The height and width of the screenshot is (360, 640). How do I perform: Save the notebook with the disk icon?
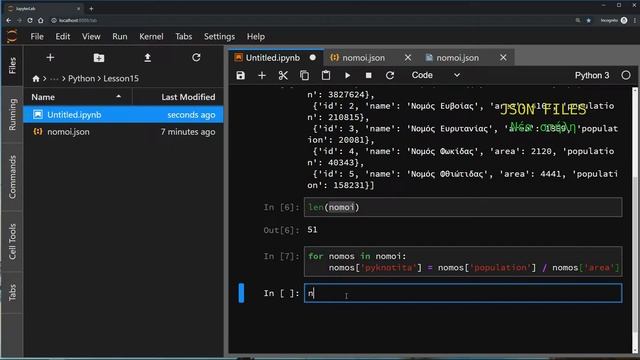[240, 76]
